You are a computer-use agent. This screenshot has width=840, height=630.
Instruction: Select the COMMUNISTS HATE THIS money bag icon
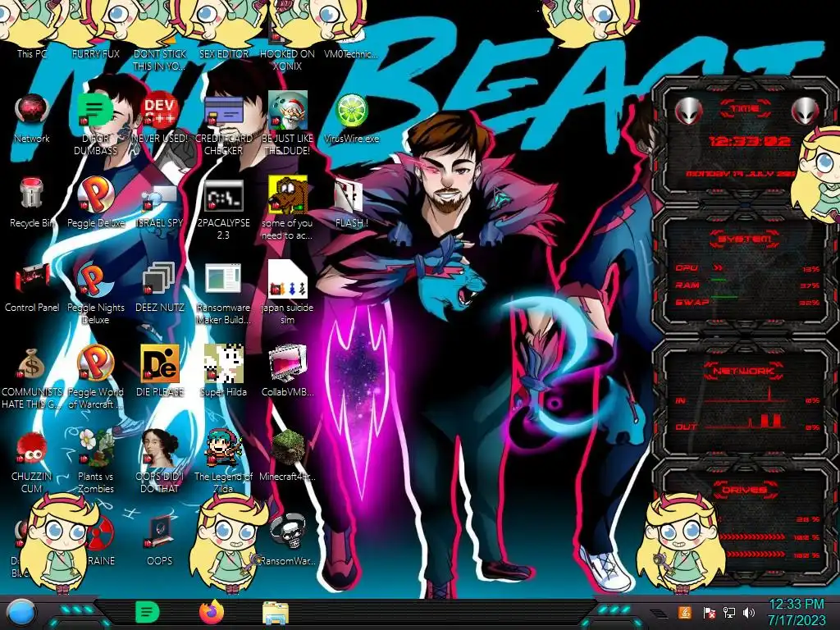click(32, 363)
